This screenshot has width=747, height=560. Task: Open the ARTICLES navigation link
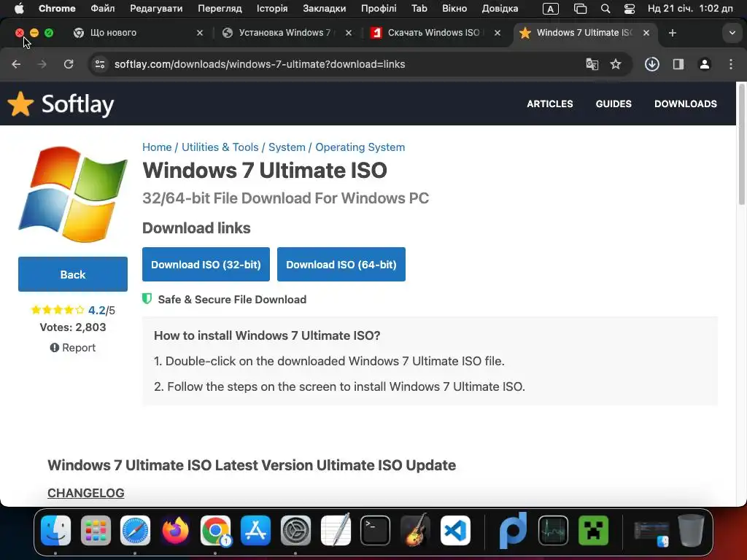(x=550, y=104)
